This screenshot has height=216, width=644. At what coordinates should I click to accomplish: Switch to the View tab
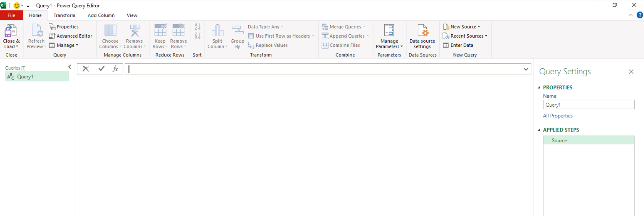click(132, 15)
